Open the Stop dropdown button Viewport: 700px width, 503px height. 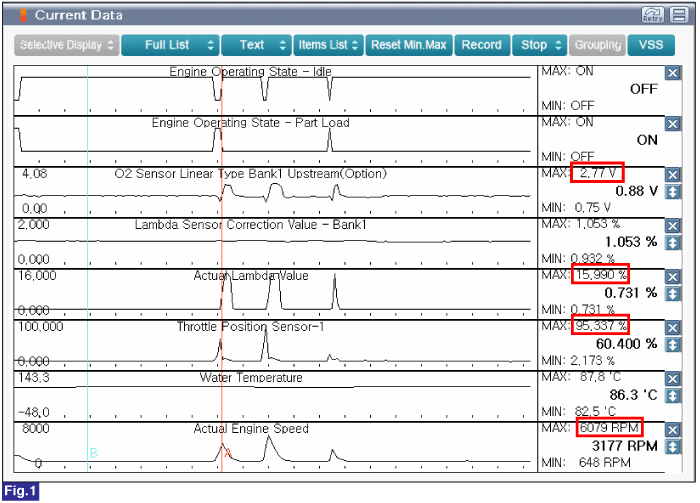tap(540, 45)
